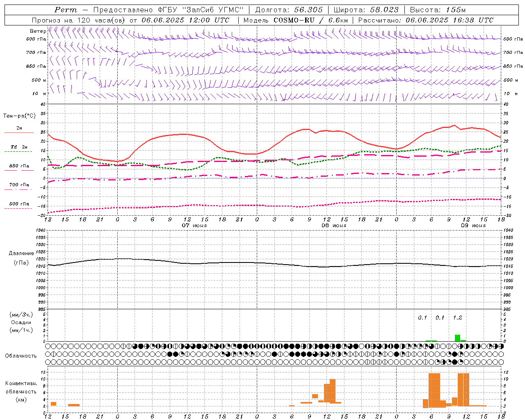Screen dimensions: 525x420
Task: Click the "700 гПа" entry in temperature legend
Action: [x=19, y=185]
